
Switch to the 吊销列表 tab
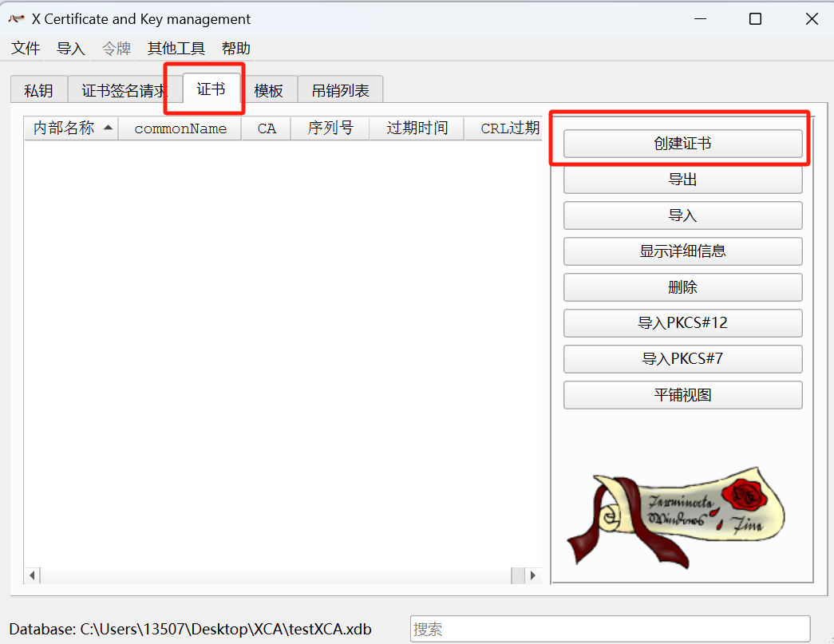click(x=341, y=90)
